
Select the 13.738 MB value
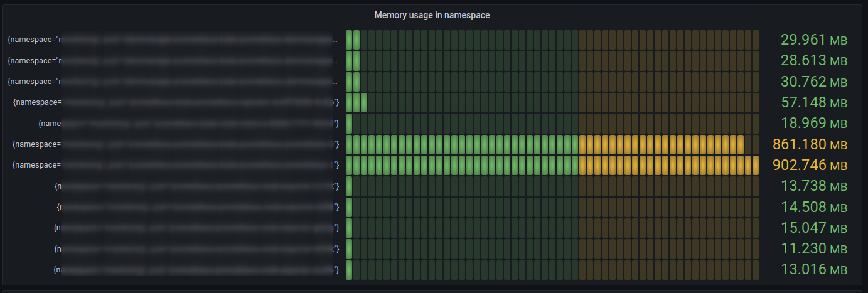814,186
